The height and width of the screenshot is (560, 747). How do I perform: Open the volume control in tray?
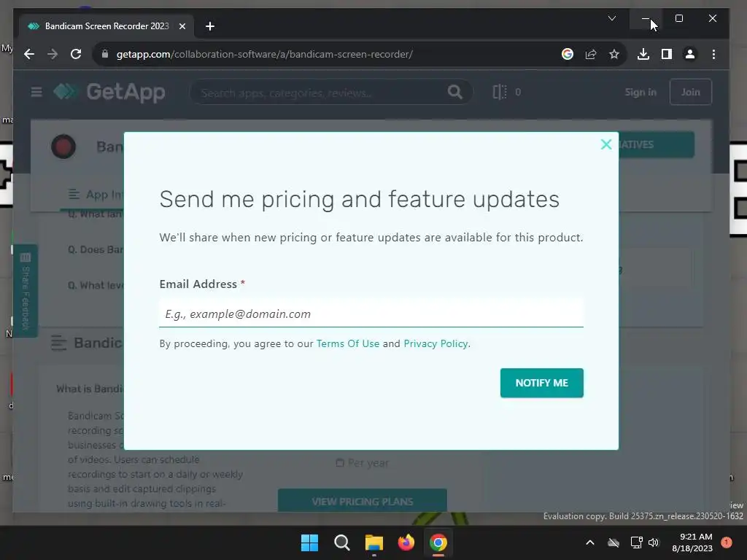click(654, 542)
